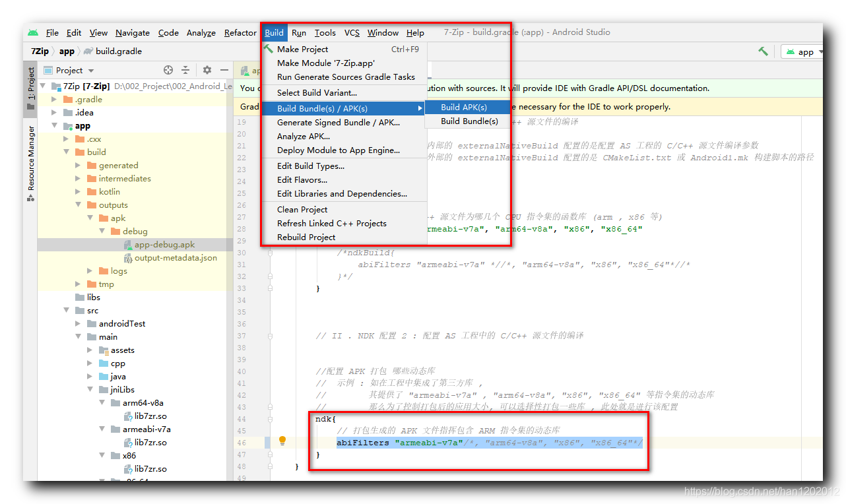Screen dimensions: 846x504
Task: Click the Collapse All icon in Project panel
Action: tap(186, 70)
